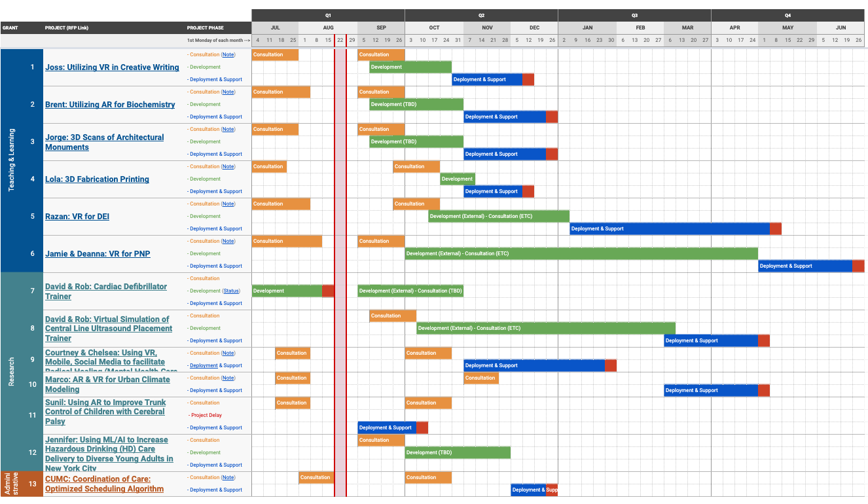Select the Project Delay label in Sunil's row
This screenshot has width=868, height=504.
[206, 415]
